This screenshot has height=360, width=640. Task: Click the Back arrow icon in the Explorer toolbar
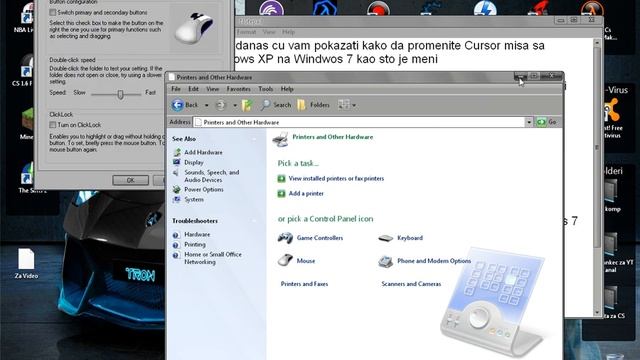tap(177, 105)
